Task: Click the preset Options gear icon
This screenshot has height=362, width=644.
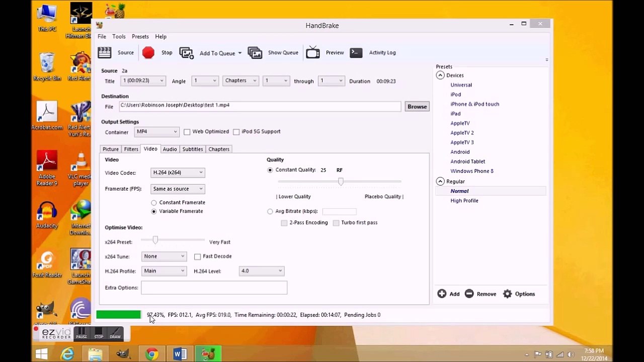Action: [507, 294]
